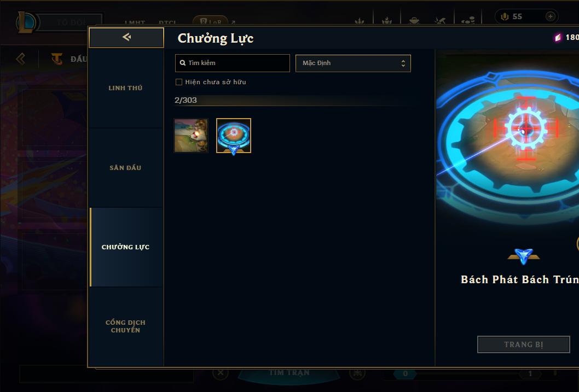
Task: Select the first boom thumbnail
Action: (191, 136)
